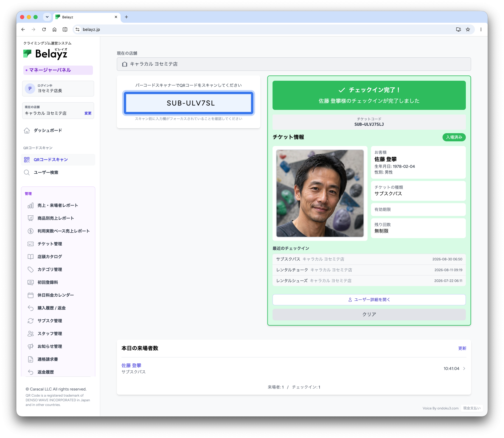Open 商品別売上レポート presentation icon
504x438 pixels.
point(31,218)
